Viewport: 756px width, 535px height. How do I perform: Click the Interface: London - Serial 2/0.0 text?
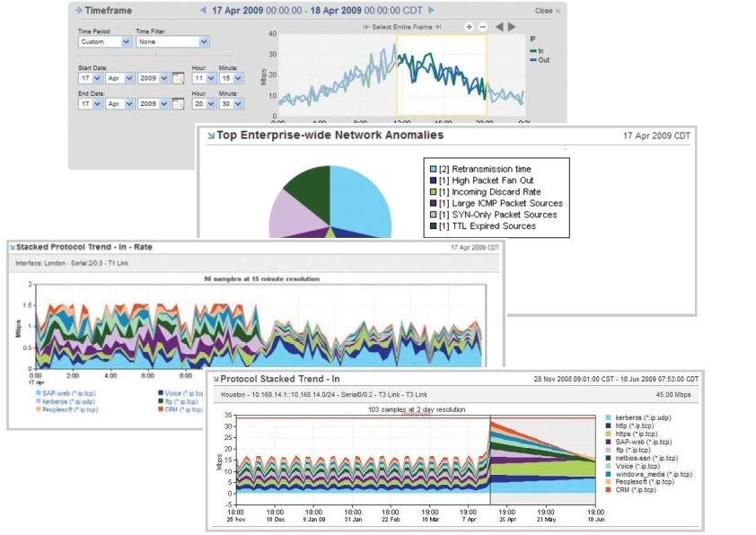[x=72, y=263]
